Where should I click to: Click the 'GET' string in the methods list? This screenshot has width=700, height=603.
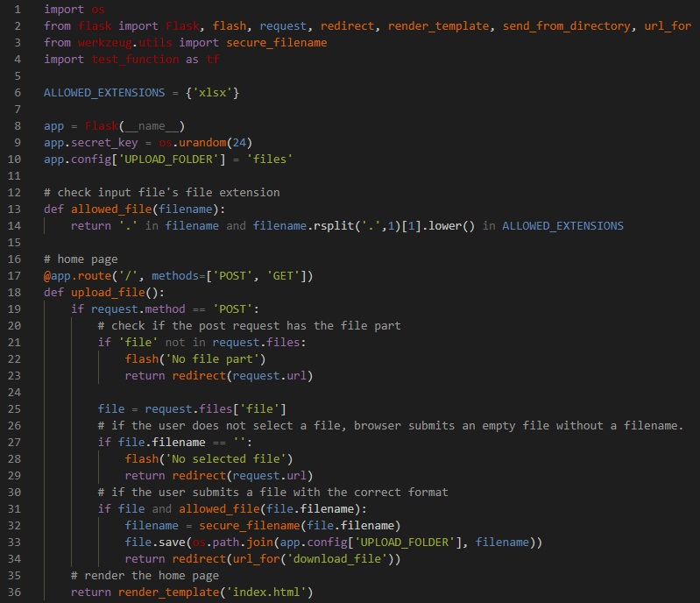pos(283,275)
